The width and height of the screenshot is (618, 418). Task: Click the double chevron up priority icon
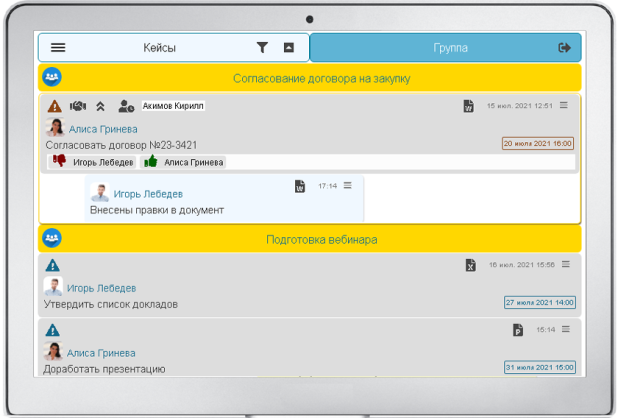pos(101,106)
